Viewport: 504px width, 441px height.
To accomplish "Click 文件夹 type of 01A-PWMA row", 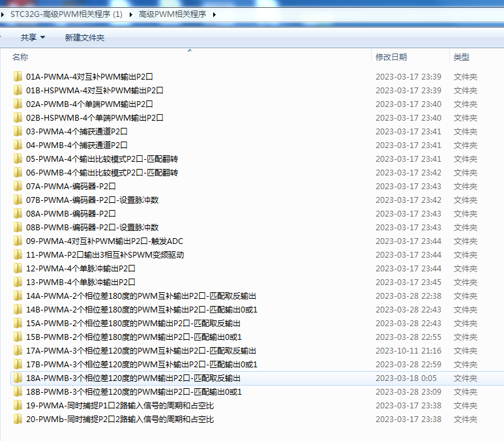I will (x=466, y=76).
